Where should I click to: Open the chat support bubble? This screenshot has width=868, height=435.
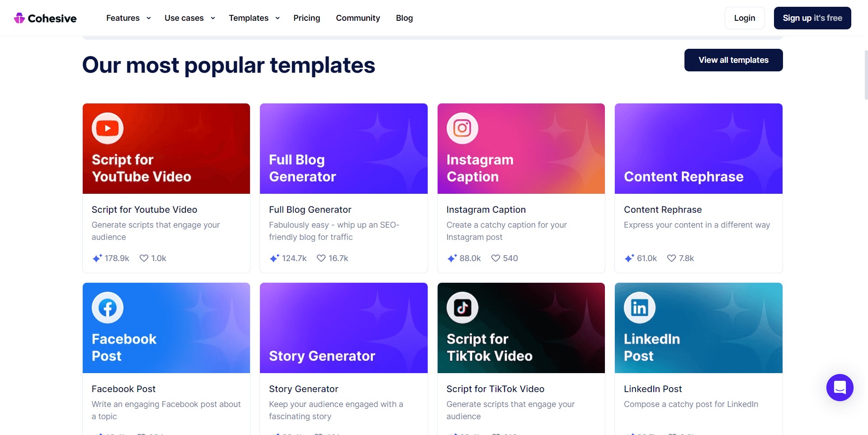pos(840,388)
